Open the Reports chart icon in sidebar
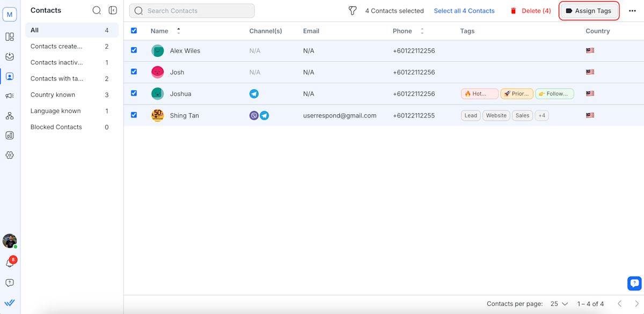 tap(10, 135)
